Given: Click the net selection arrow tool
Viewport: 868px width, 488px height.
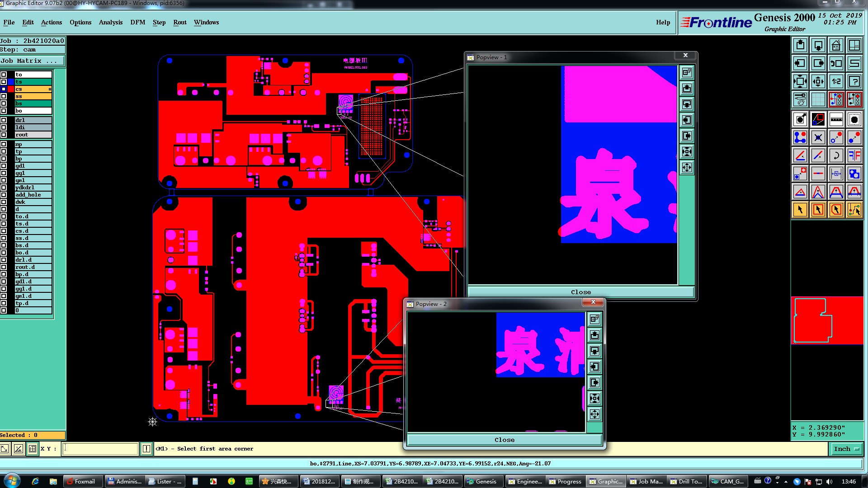Looking at the screenshot, I should pos(854,210).
